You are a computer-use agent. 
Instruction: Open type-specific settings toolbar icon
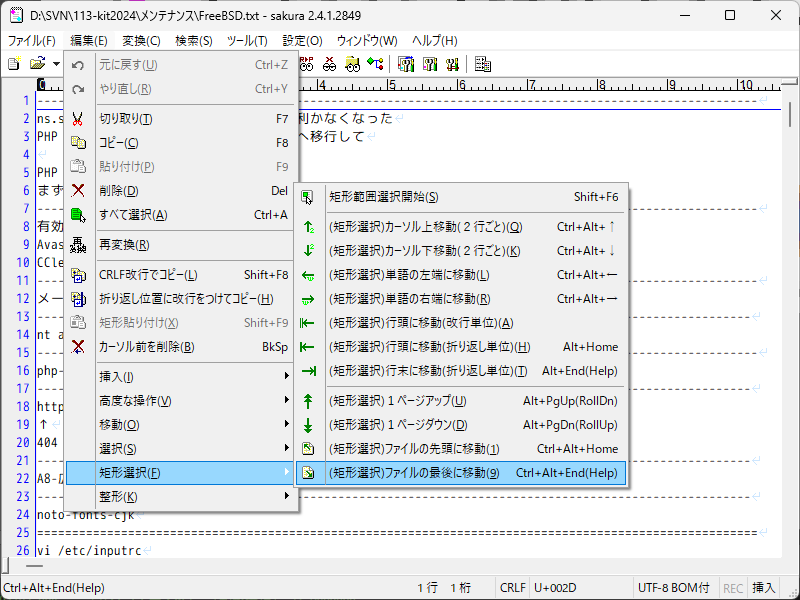pos(430,64)
